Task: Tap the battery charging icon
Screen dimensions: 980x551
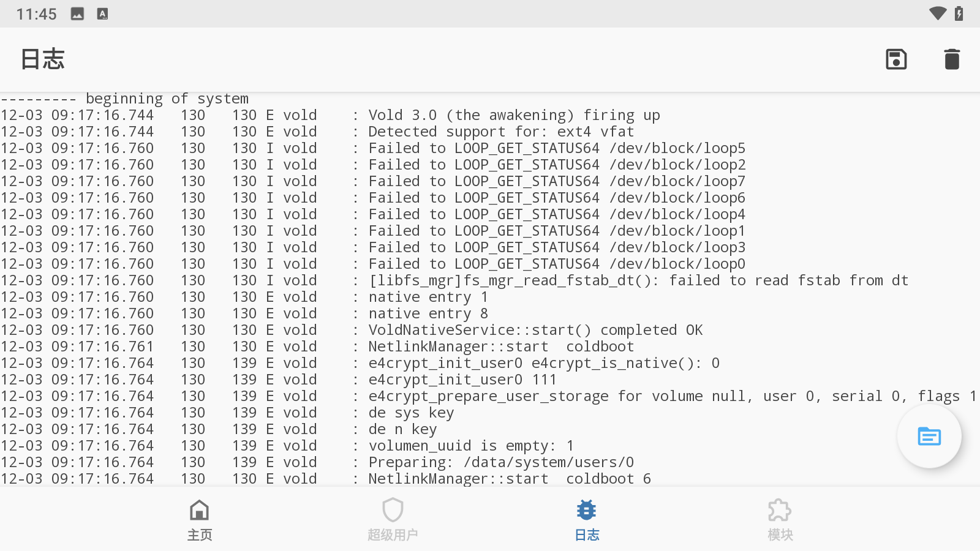Action: [x=959, y=13]
